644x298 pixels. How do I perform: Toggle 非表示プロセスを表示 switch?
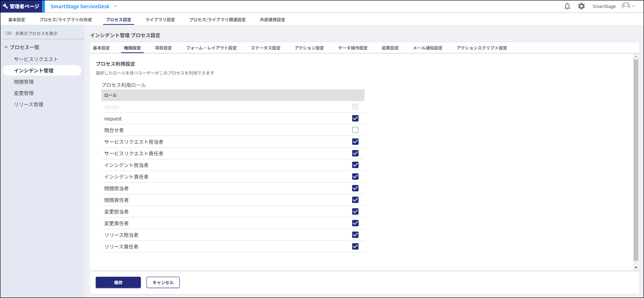[x=8, y=33]
